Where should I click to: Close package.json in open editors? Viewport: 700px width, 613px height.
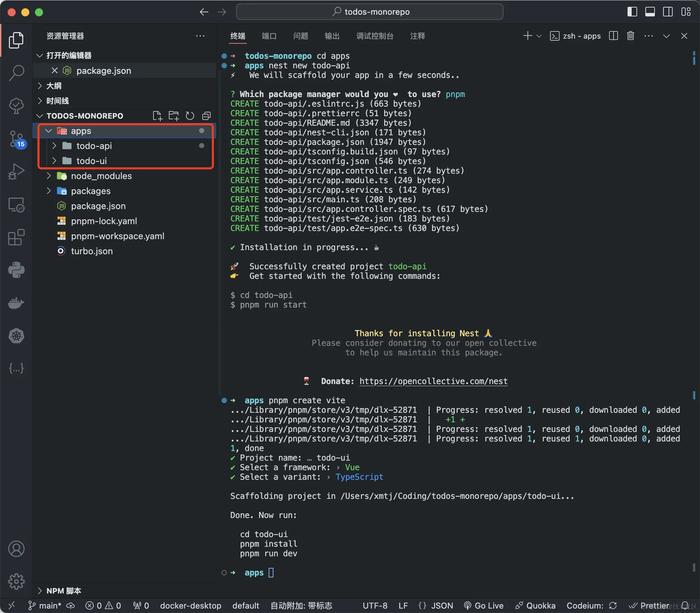54,70
